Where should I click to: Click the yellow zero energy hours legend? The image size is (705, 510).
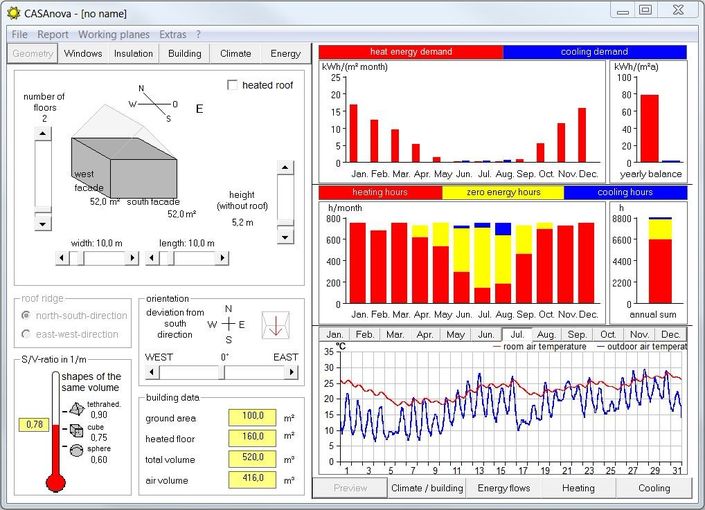coord(503,192)
